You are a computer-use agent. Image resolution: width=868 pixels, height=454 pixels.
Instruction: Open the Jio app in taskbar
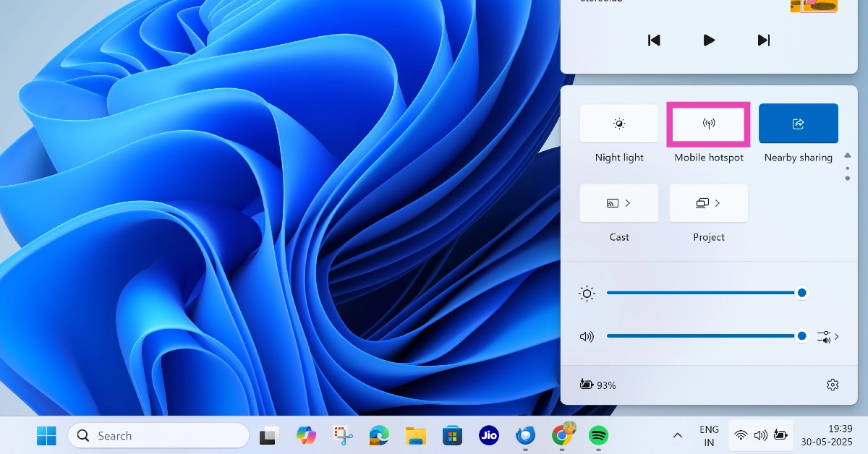[489, 435]
